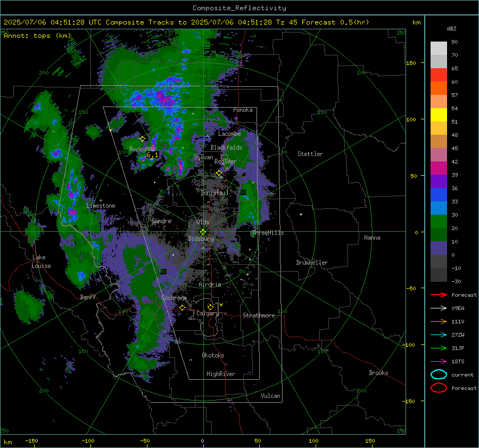479x448 pixels.
Task: Click the HighRiver city label
Action: point(221,374)
